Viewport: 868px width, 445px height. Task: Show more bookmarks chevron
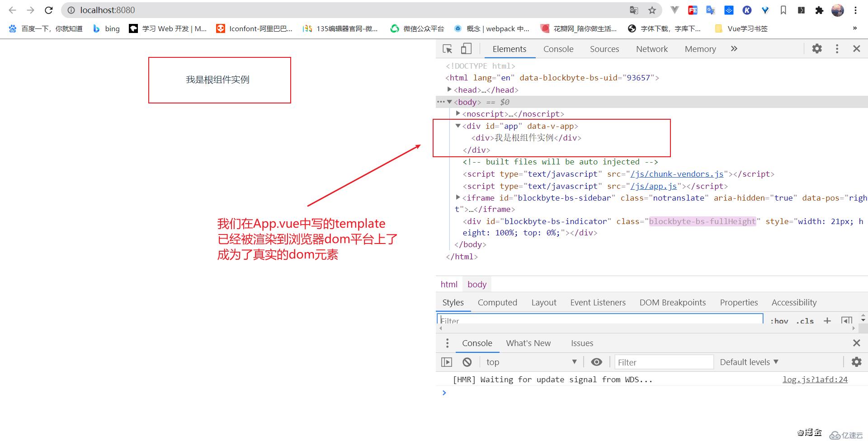click(854, 28)
